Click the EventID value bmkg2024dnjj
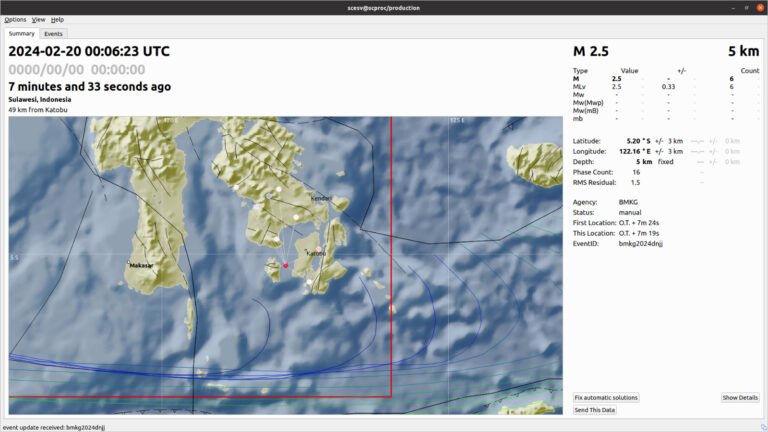This screenshot has width=768, height=432. tap(641, 243)
